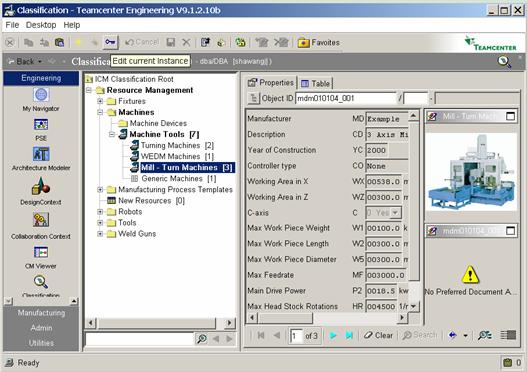
Task: Go to previous instance
Action: (x=277, y=335)
